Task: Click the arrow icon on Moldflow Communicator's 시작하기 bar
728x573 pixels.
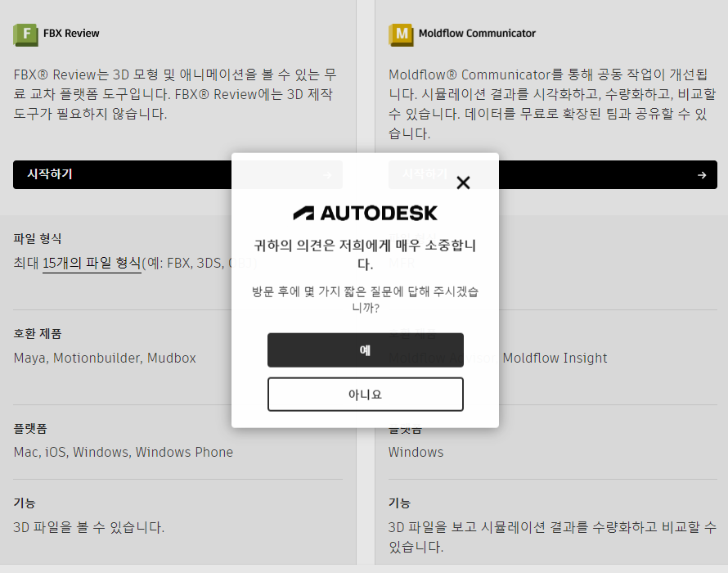Action: click(x=701, y=174)
